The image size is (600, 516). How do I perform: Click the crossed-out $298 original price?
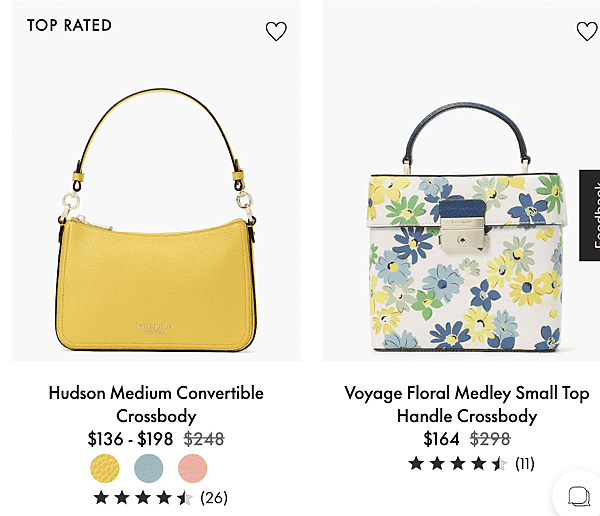(x=490, y=439)
